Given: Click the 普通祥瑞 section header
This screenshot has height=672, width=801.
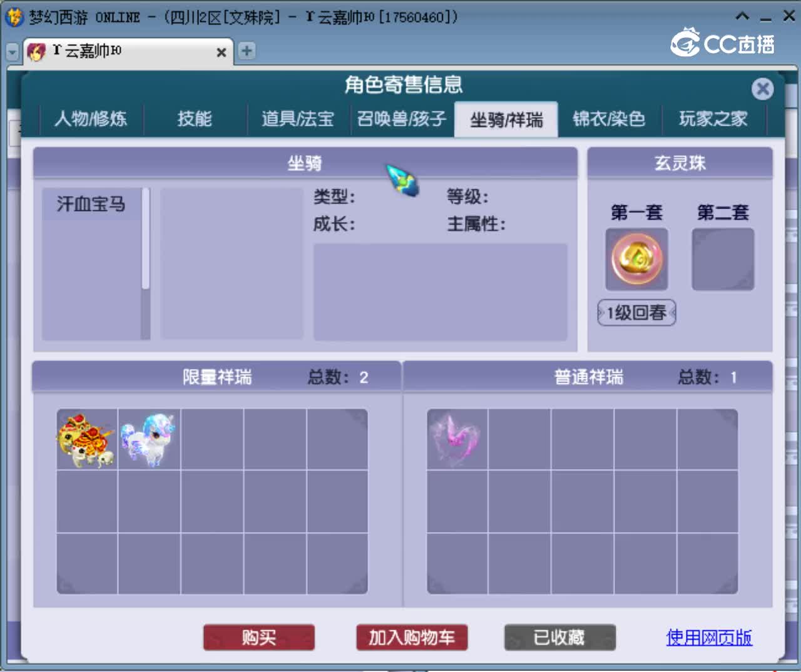Looking at the screenshot, I should [588, 377].
